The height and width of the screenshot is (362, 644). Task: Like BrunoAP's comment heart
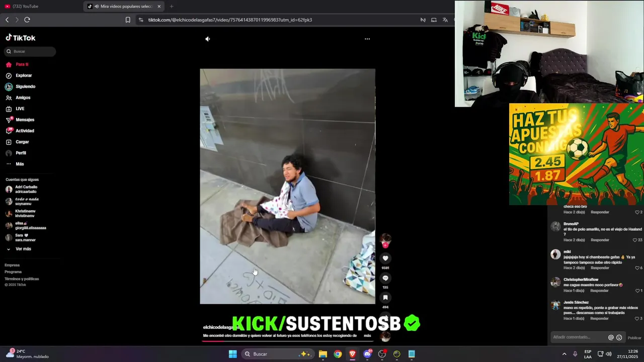634,240
